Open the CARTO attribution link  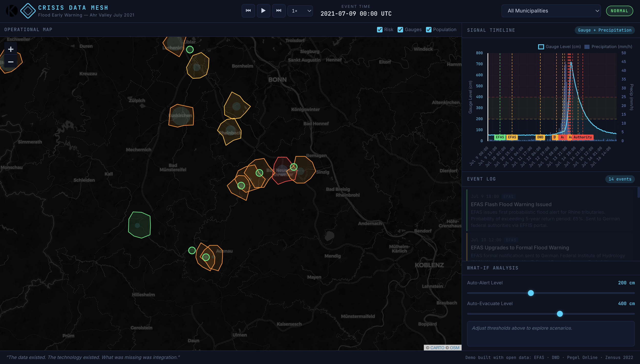[437, 348]
